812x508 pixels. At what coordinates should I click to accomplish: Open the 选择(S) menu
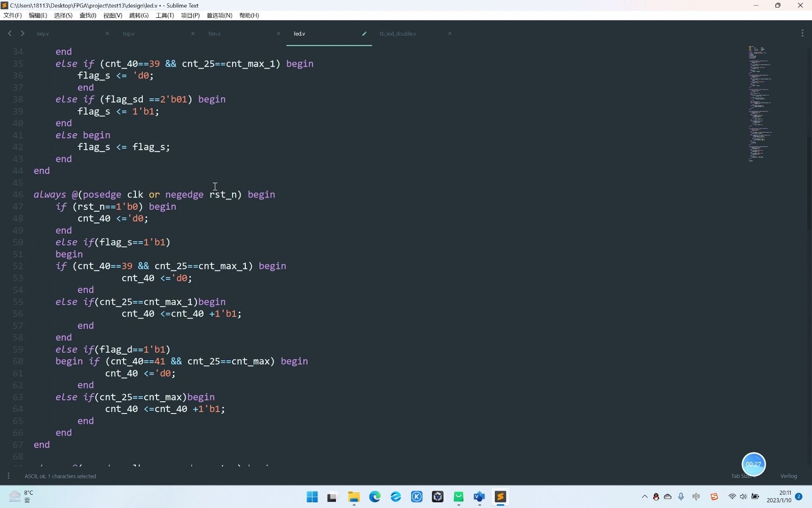(63, 16)
